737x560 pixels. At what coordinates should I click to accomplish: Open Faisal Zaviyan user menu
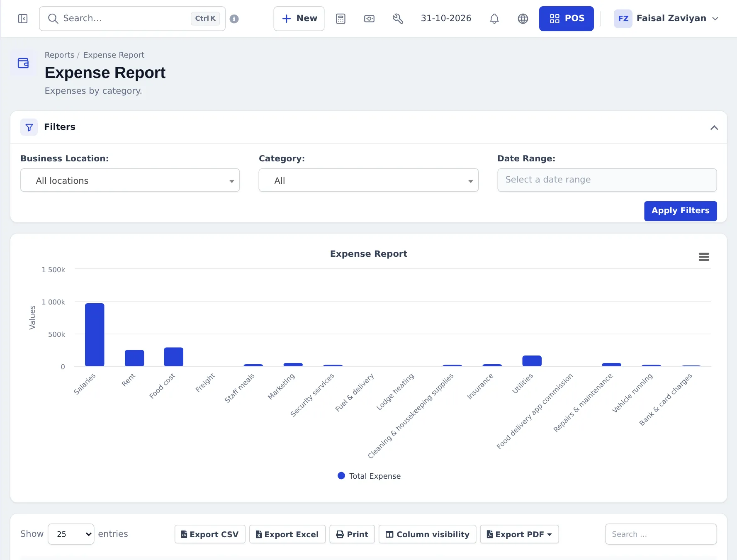point(666,19)
